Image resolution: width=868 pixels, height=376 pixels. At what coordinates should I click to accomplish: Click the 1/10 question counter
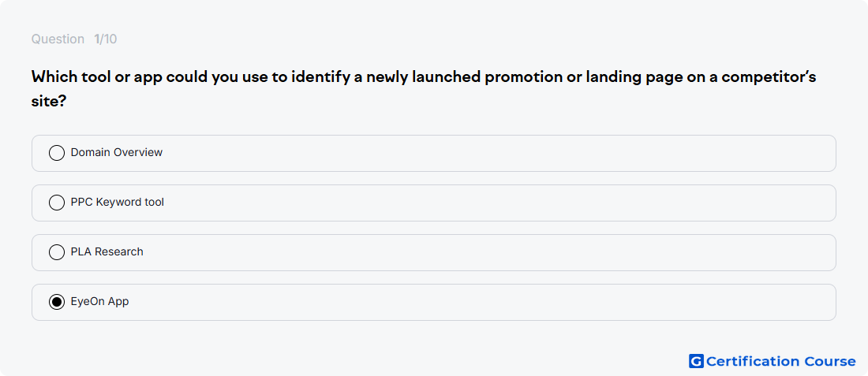[105, 39]
